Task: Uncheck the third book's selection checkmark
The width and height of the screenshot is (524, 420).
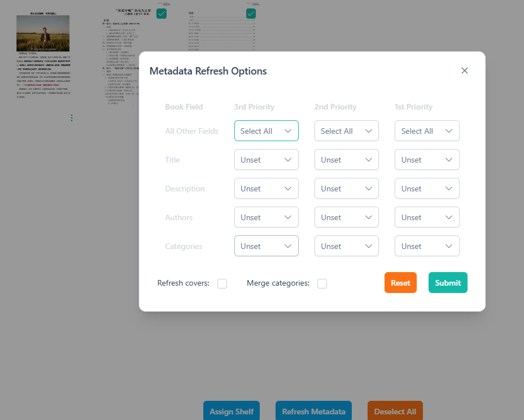Action: coord(251,14)
